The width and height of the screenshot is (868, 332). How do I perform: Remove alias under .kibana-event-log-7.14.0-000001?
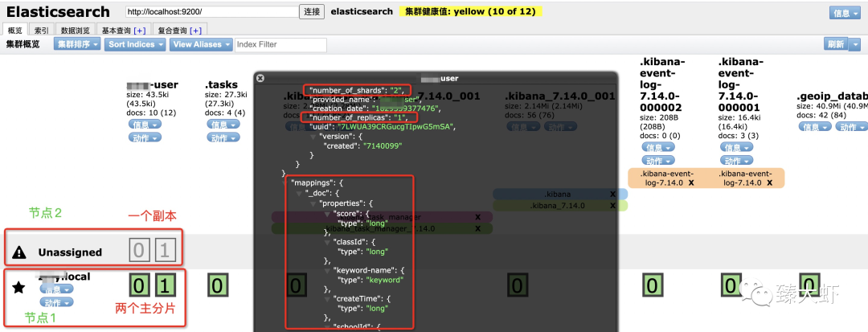(x=771, y=182)
